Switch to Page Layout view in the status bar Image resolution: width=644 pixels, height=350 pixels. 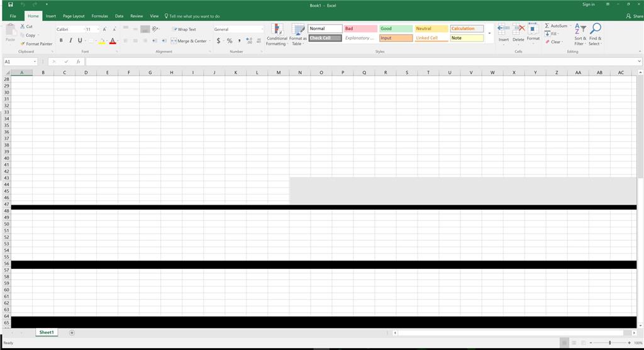click(574, 342)
